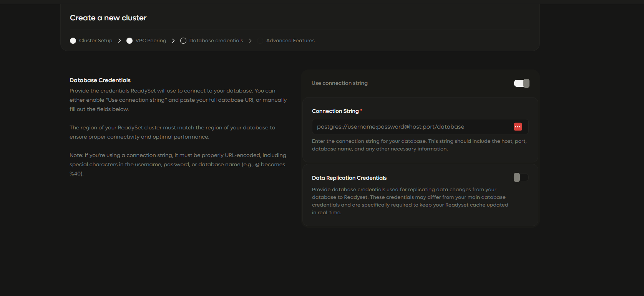Screen dimensions: 644x296
Task: Click the red password manager icon in Connection String field
Action: (x=518, y=127)
